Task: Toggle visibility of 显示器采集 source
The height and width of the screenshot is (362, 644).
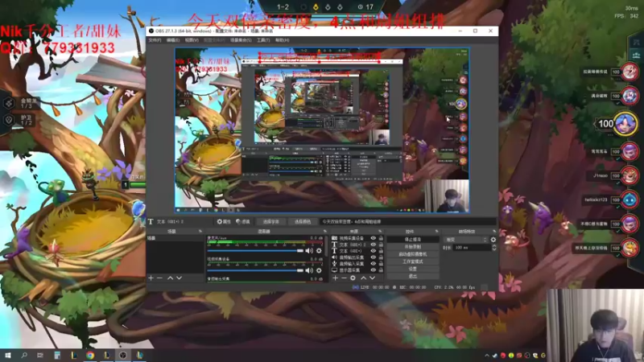Action: [x=374, y=270]
